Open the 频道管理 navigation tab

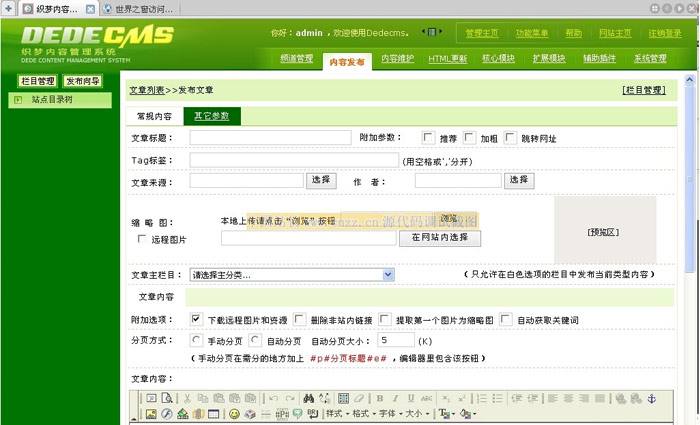tap(296, 58)
